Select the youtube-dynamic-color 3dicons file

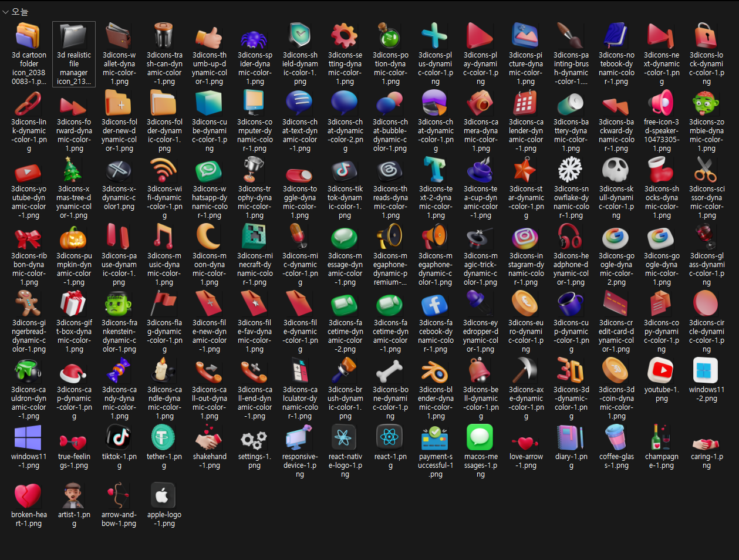point(29,188)
